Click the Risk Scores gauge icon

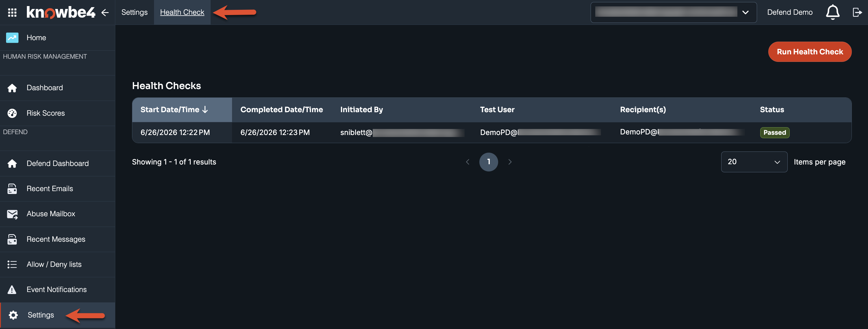[x=12, y=113]
